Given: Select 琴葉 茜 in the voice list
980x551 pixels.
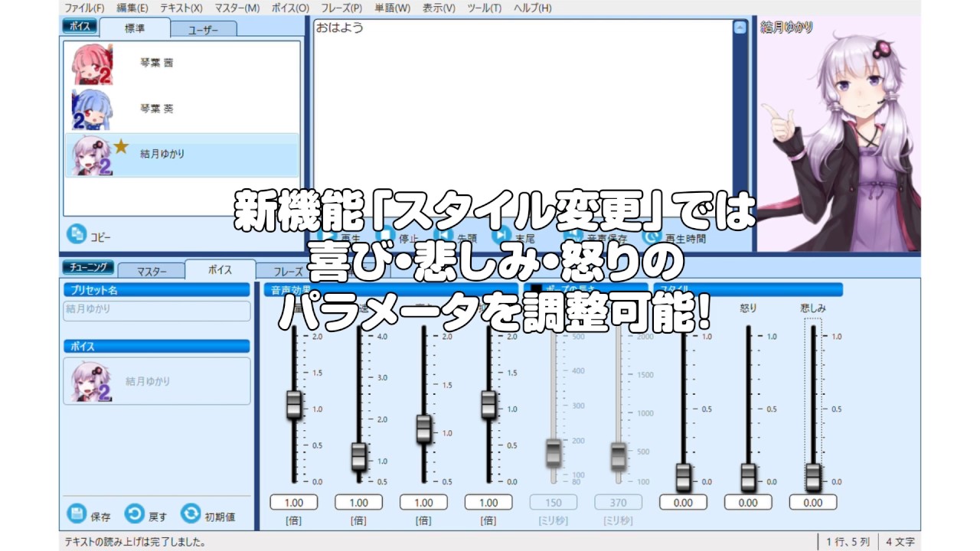Looking at the screenshot, I should pyautogui.click(x=181, y=64).
